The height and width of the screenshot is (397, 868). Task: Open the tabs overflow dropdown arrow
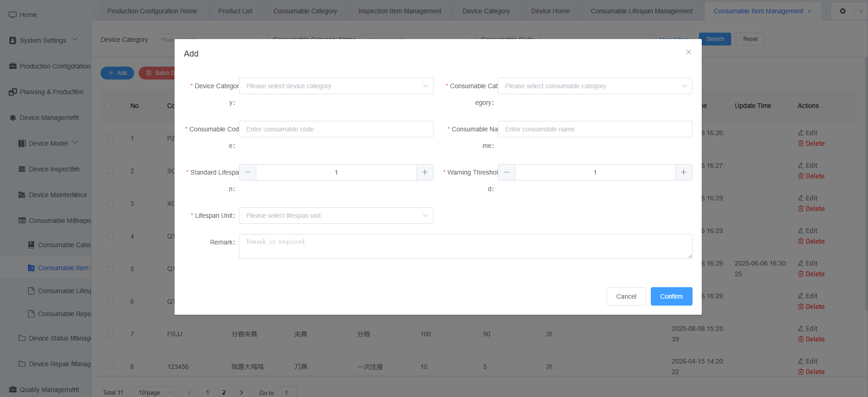[861, 11]
